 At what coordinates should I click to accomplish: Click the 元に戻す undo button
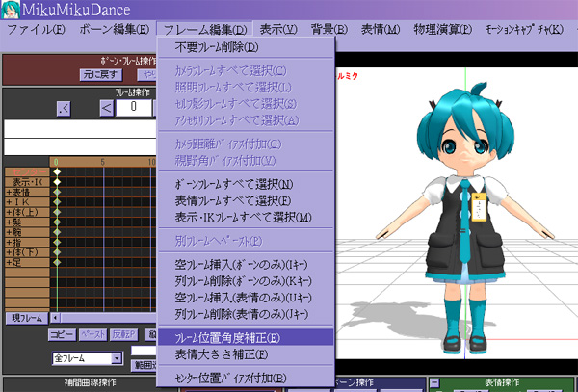[100, 75]
